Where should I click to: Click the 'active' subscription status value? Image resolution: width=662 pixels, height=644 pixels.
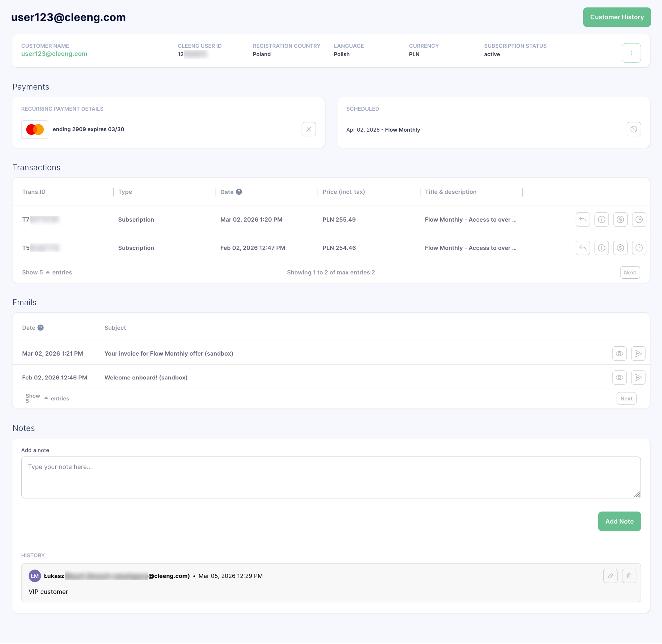point(492,54)
